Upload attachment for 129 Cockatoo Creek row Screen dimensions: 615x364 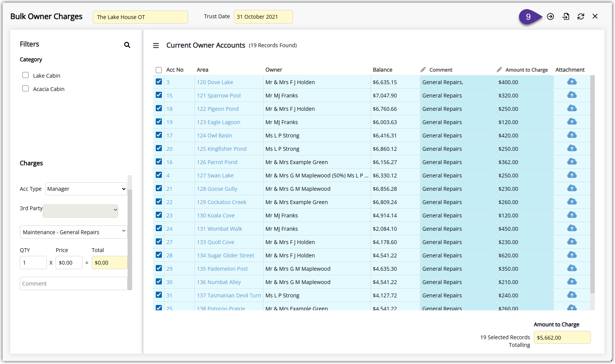tap(572, 201)
